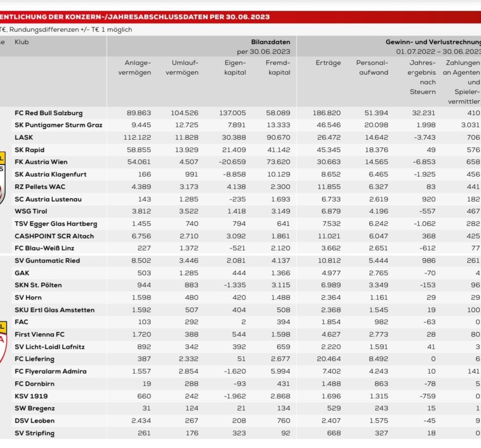Select SV Stripfing in the last row

pyautogui.click(x=35, y=433)
